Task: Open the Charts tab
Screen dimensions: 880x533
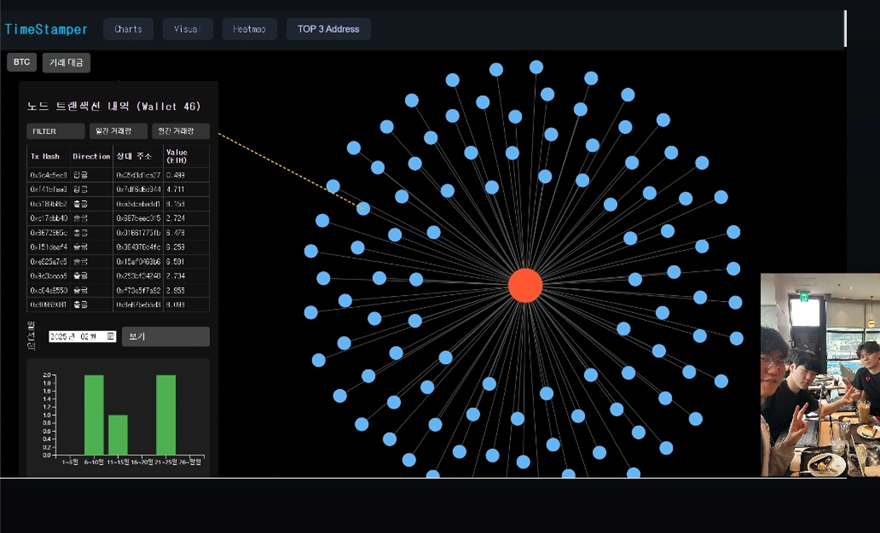Action: point(128,29)
